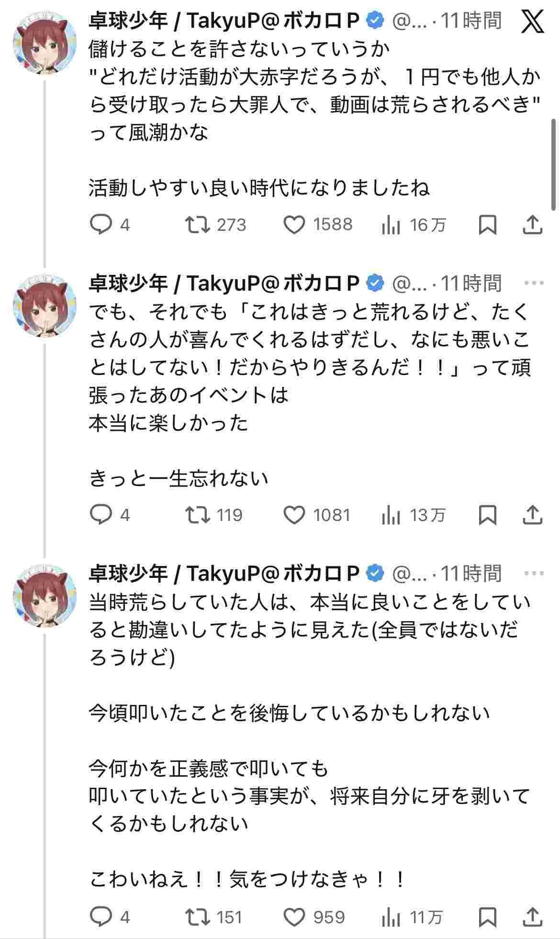
Task: Open the first post author's profile avatar
Action: 45,42
